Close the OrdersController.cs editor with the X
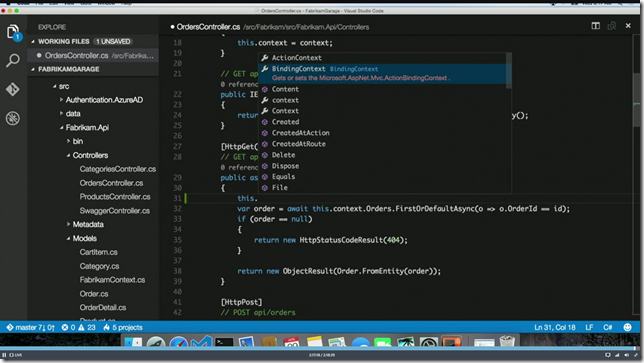Screen dimensions: 644x363 (x=628, y=25)
